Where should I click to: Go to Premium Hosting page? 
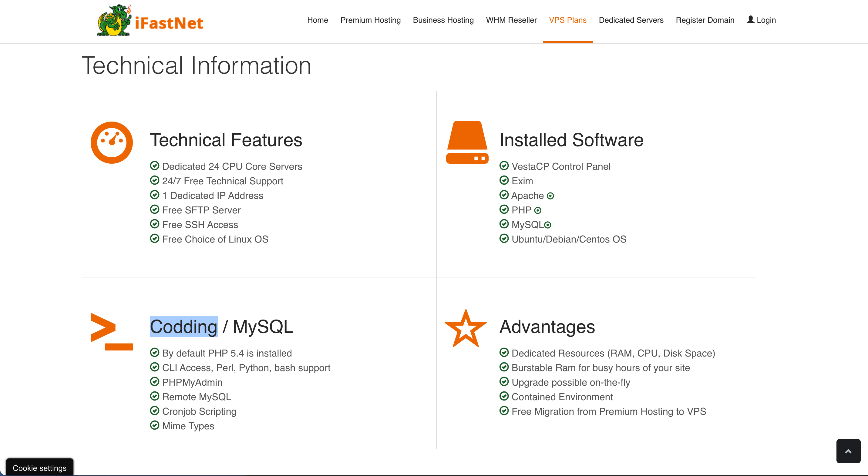pos(370,20)
